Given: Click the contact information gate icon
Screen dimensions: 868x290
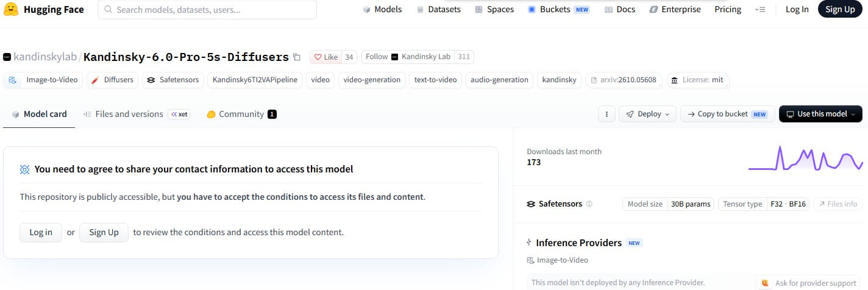Looking at the screenshot, I should click(24, 169).
